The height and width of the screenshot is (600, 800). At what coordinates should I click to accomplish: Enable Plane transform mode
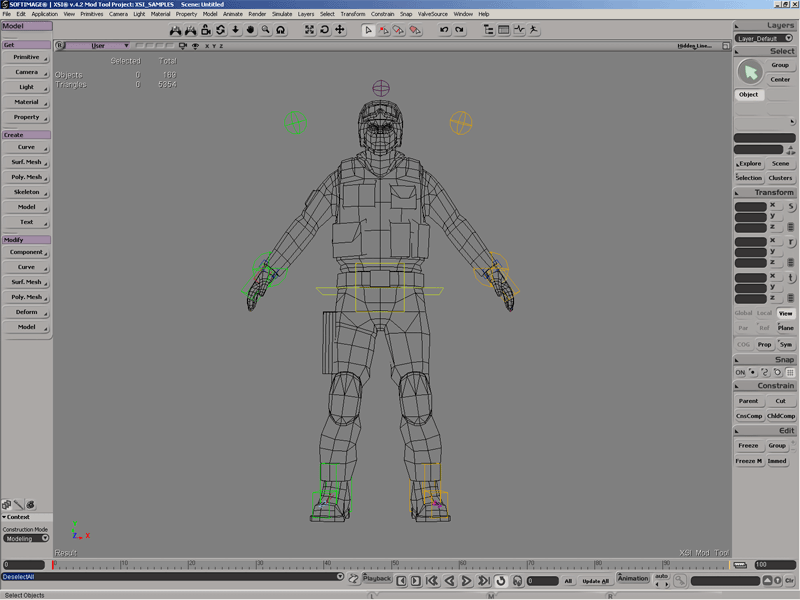[x=786, y=328]
